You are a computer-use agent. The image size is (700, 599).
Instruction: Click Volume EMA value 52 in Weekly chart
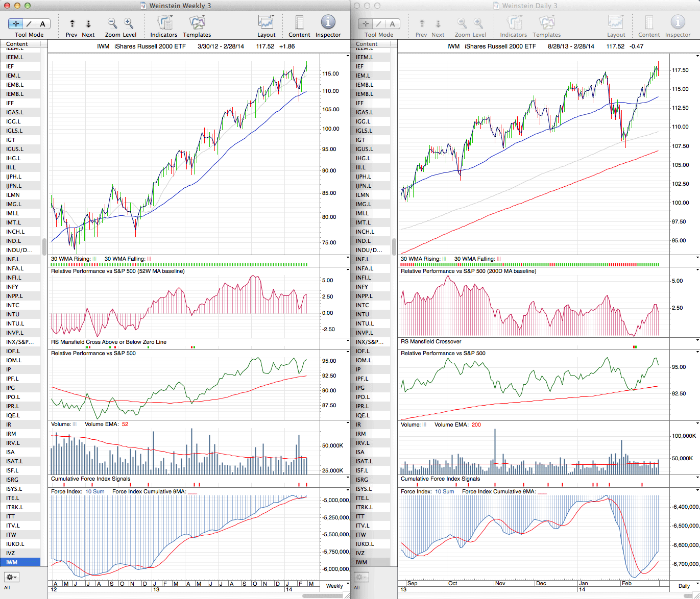125,424
